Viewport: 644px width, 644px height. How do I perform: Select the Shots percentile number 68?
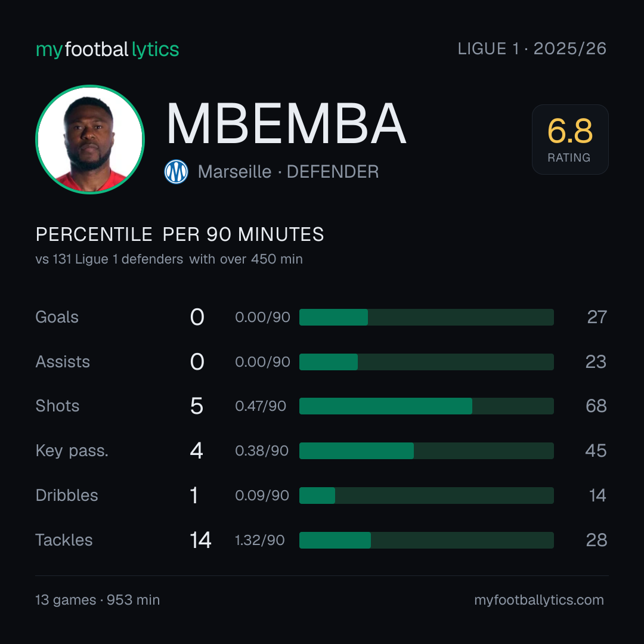pos(596,406)
